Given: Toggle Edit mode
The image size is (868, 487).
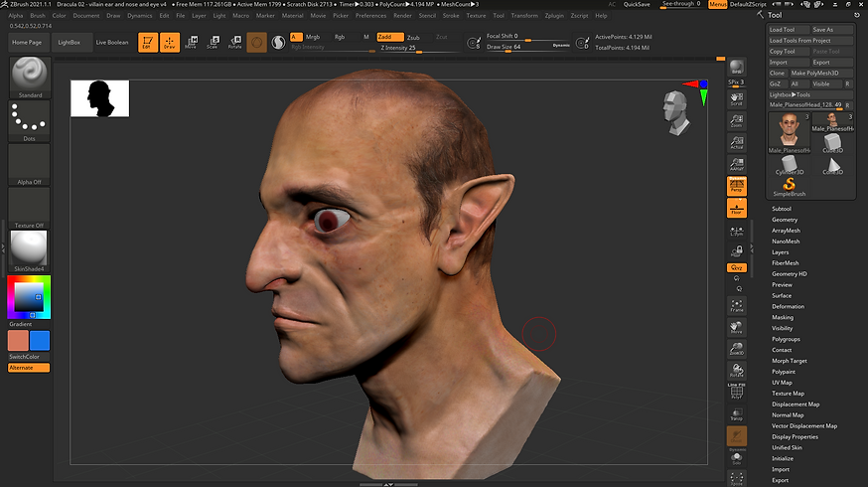Looking at the screenshot, I should 148,42.
